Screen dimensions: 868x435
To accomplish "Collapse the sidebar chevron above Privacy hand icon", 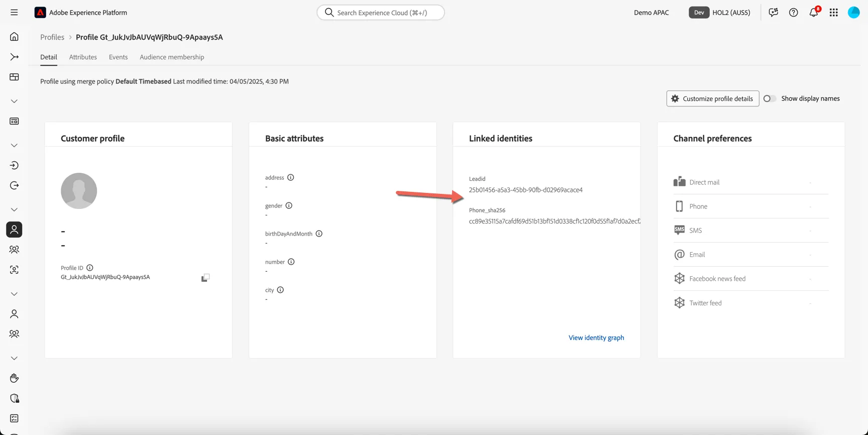I will (x=14, y=358).
